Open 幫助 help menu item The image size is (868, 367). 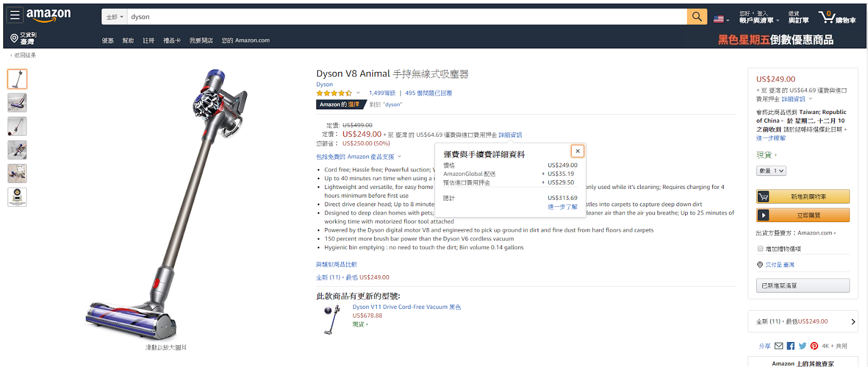tap(128, 41)
